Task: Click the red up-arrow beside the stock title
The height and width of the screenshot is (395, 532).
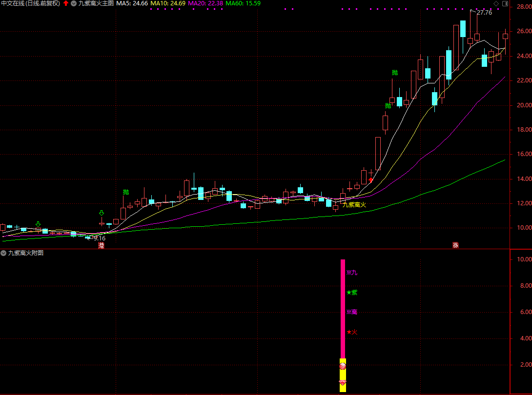Action: 66,3
